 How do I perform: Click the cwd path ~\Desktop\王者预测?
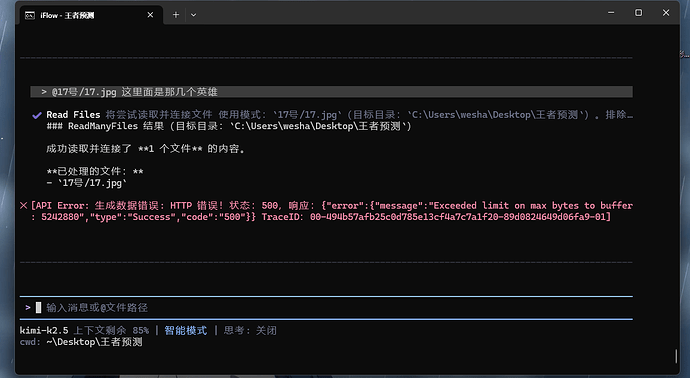click(94, 342)
